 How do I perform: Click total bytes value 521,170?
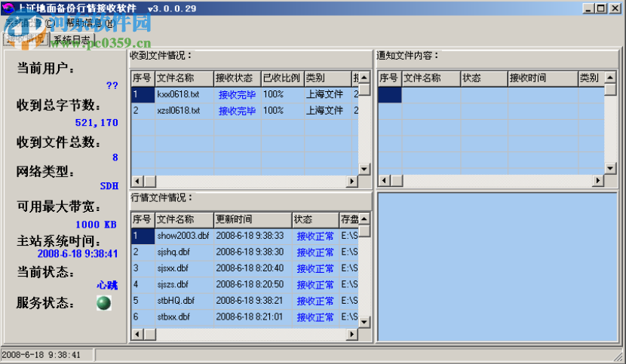coord(97,123)
